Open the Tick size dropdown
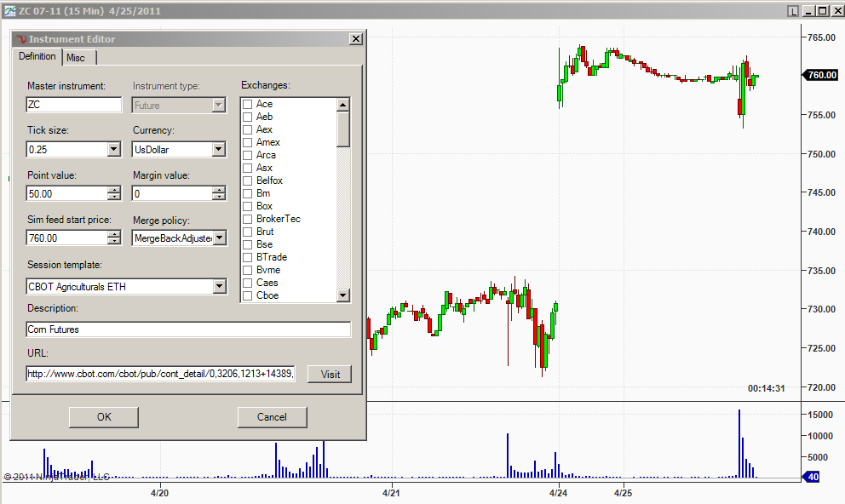The image size is (845, 504). [x=113, y=150]
